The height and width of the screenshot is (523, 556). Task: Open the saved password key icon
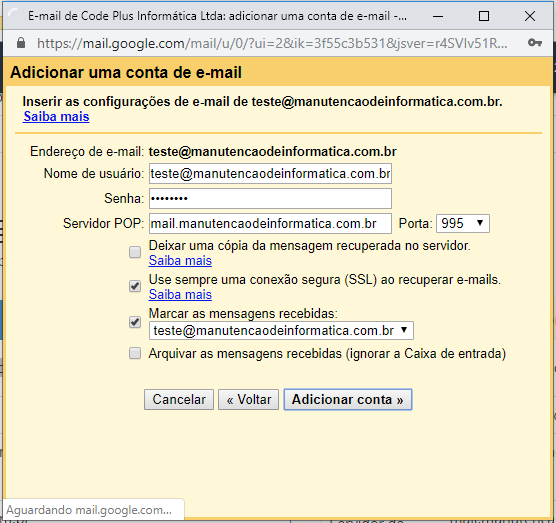[534, 43]
